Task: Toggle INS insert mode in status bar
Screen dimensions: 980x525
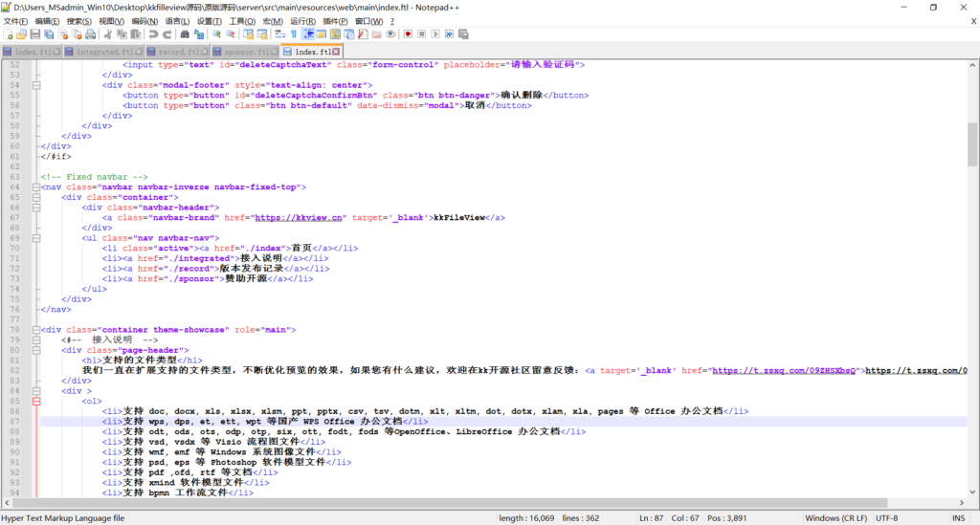Action: click(958, 517)
